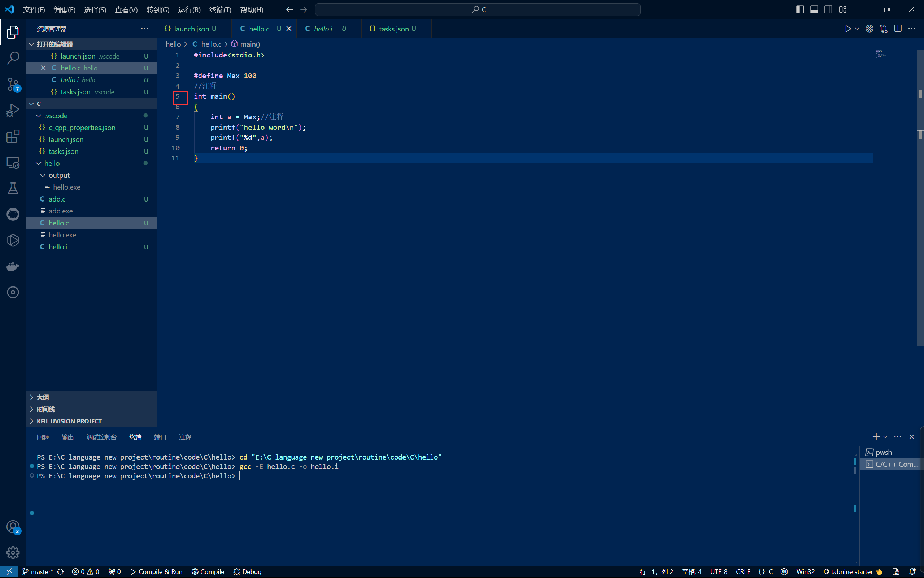This screenshot has height=578, width=924.
Task: Click the gear icon in editor toolbar
Action: [869, 29]
